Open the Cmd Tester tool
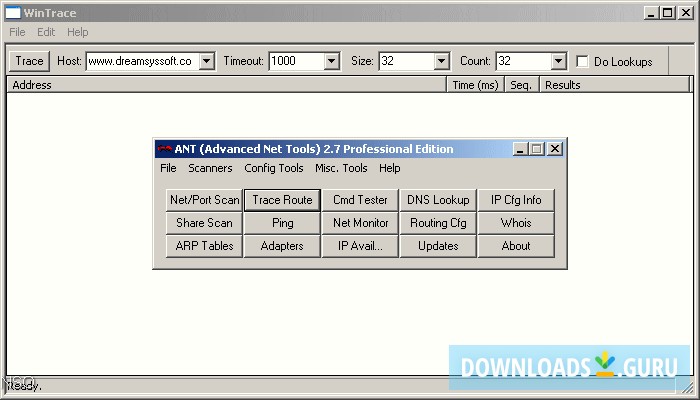Viewport: 700px width, 400px height. [x=360, y=200]
